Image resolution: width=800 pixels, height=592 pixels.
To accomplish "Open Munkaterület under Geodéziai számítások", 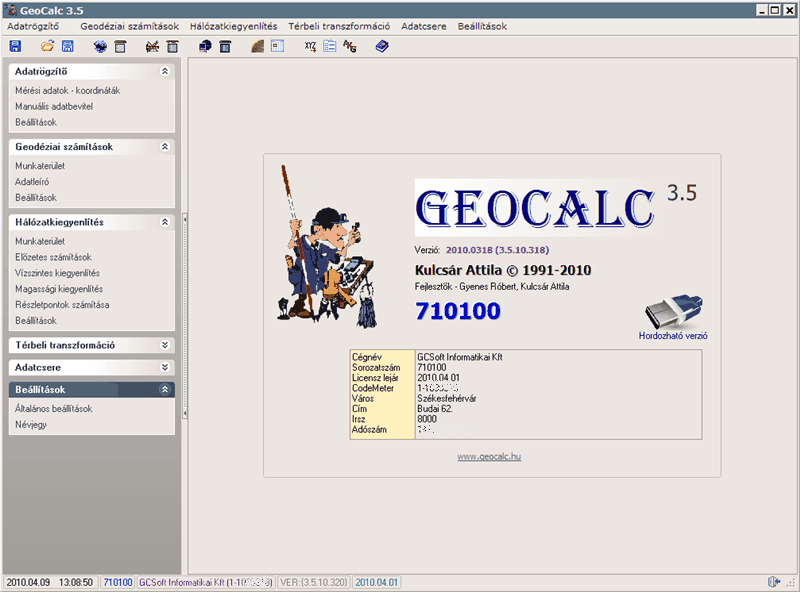I will coord(40,166).
